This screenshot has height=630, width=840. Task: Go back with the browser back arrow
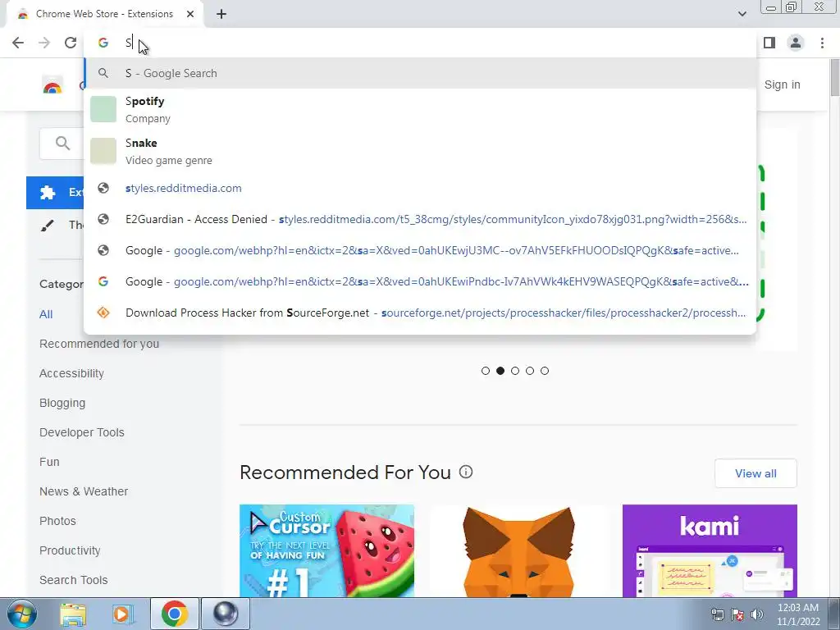(18, 43)
